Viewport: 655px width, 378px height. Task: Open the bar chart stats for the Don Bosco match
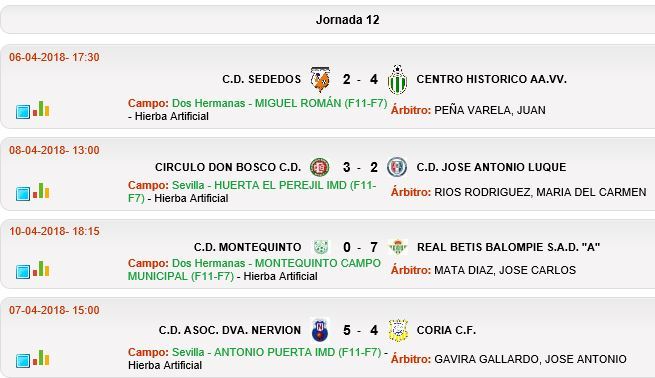coord(41,190)
